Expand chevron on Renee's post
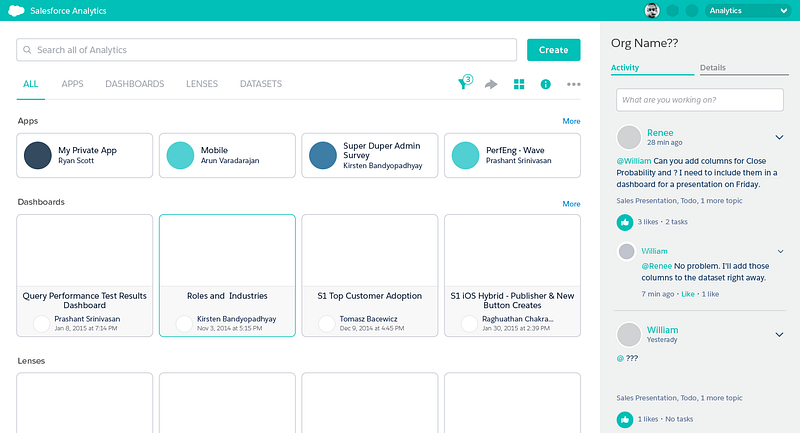Screen dimensions: 800x433 [x=779, y=137]
